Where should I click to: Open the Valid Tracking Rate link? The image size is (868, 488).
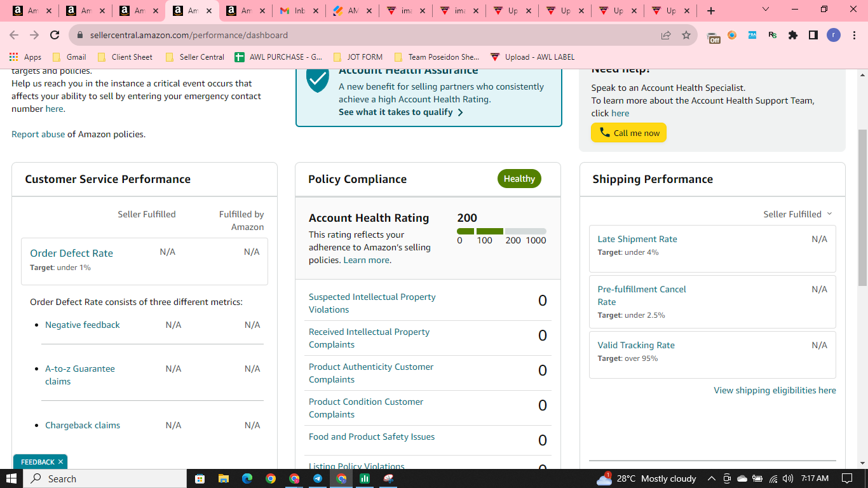point(636,345)
